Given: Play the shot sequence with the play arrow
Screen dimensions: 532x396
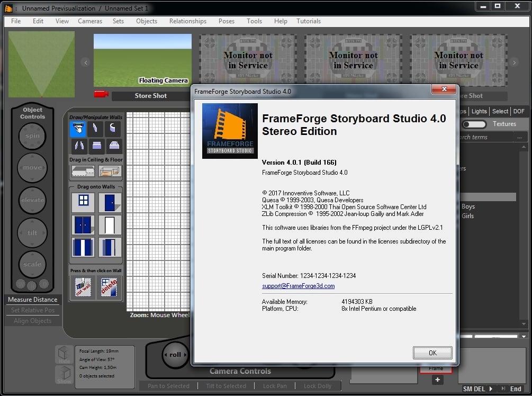Looking at the screenshot, I should point(491,389).
